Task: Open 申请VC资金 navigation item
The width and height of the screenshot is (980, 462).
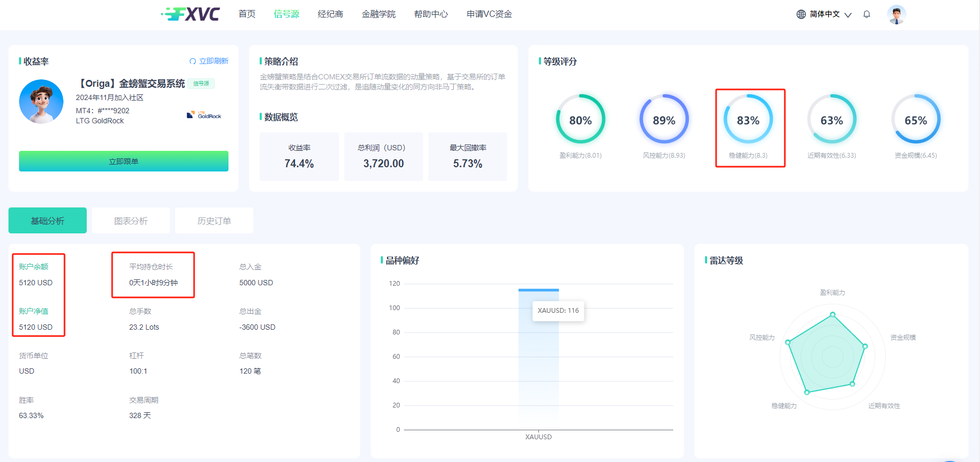Action: (x=489, y=14)
